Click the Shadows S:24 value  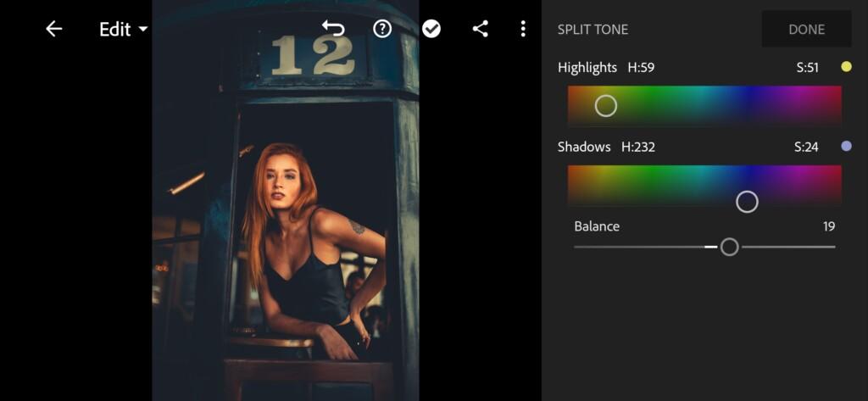[x=807, y=147]
